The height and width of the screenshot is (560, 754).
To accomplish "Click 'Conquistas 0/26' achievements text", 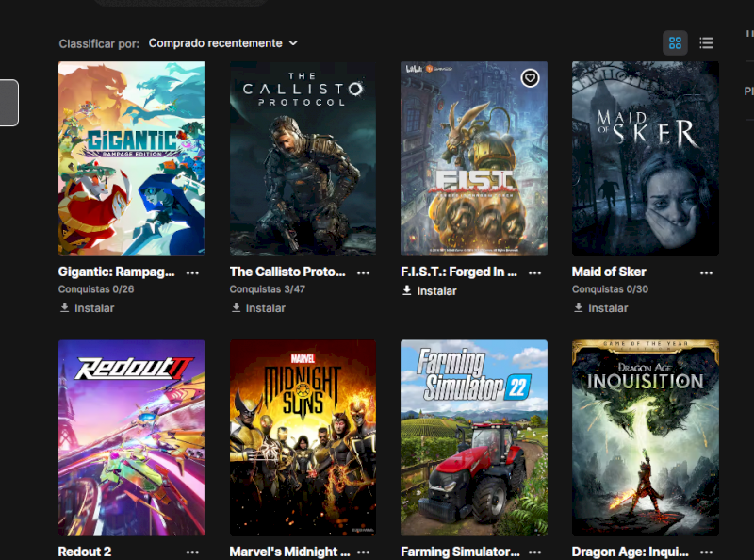I will pyautogui.click(x=96, y=289).
